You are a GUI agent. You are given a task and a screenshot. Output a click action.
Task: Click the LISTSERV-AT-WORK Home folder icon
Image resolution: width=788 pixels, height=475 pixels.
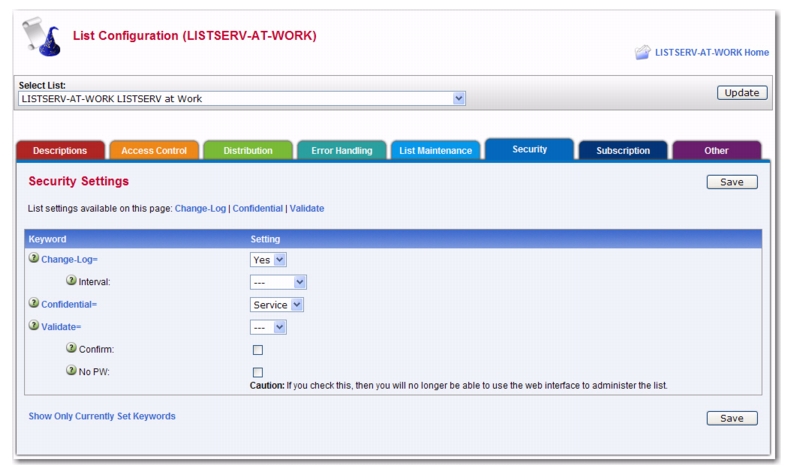(x=642, y=52)
